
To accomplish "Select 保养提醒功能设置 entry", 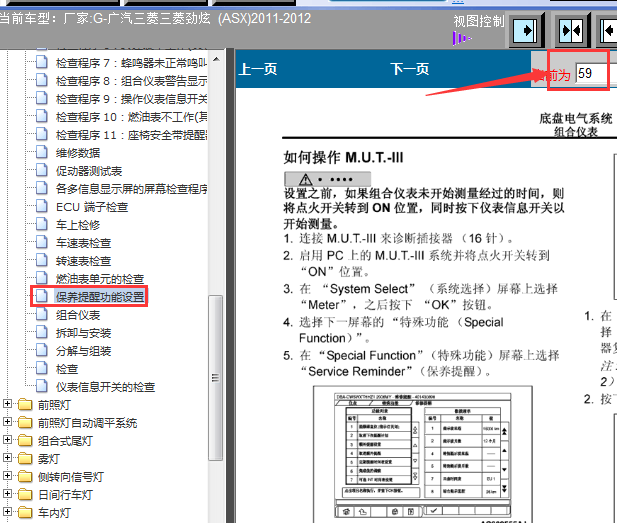I will (100, 297).
